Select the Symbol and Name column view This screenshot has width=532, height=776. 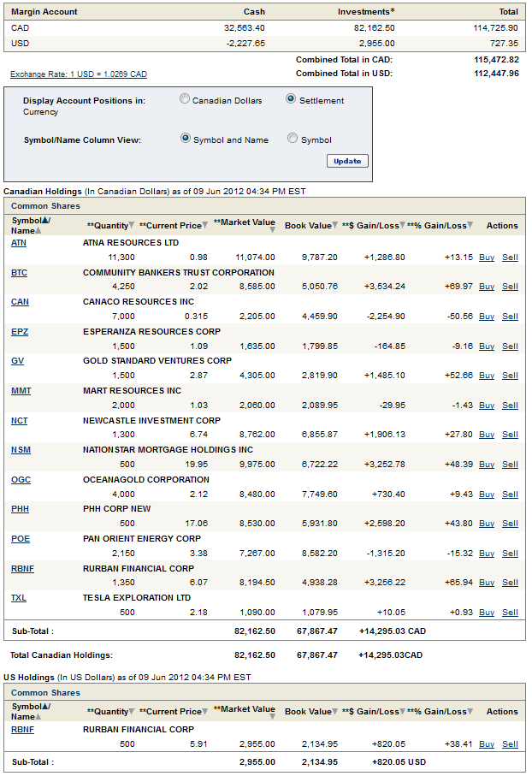click(x=186, y=139)
